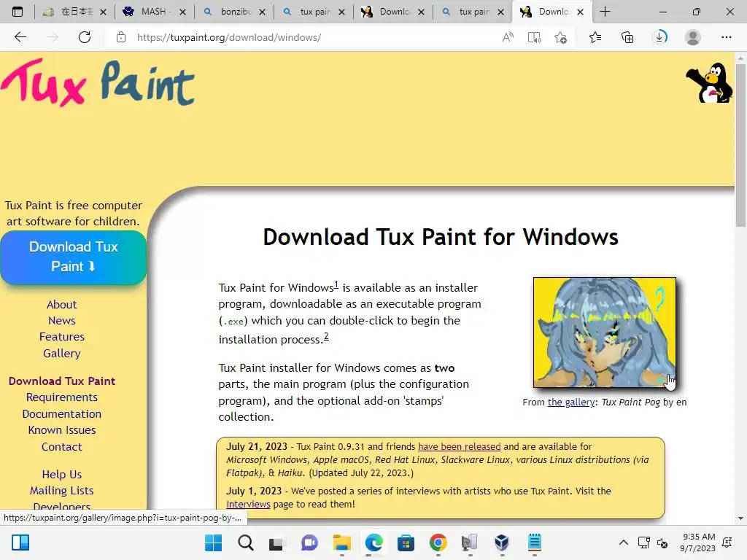Screen dimensions: 747x560
Task: Open a new tab with the plus icon
Action: click(605, 12)
